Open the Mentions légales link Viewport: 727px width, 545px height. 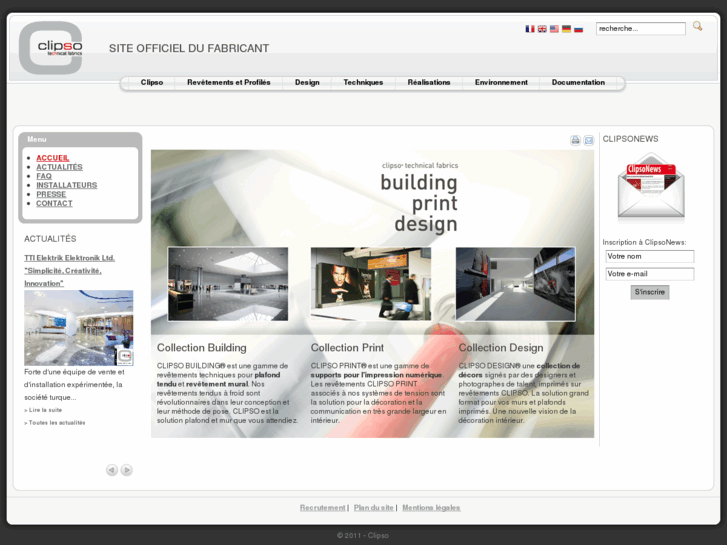(431, 508)
